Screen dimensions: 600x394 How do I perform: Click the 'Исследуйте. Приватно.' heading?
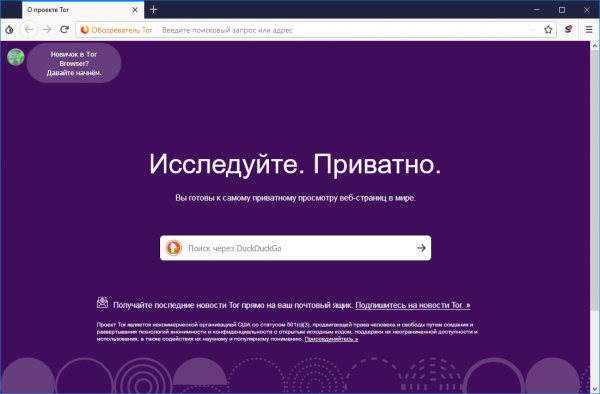coord(295,164)
